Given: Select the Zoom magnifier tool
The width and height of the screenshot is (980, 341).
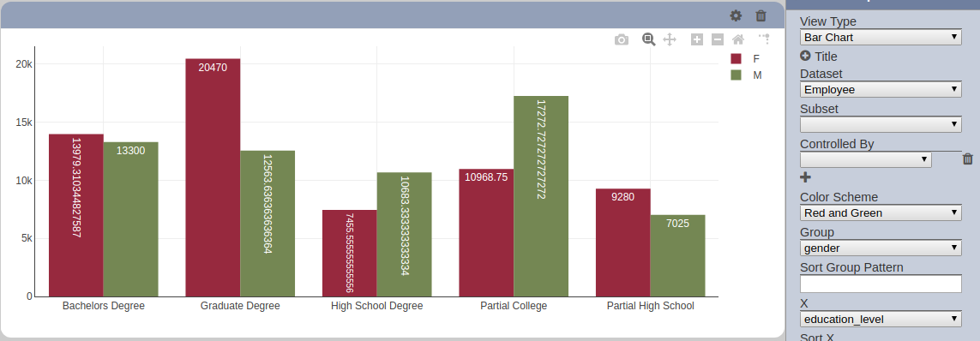Looking at the screenshot, I should [x=649, y=40].
